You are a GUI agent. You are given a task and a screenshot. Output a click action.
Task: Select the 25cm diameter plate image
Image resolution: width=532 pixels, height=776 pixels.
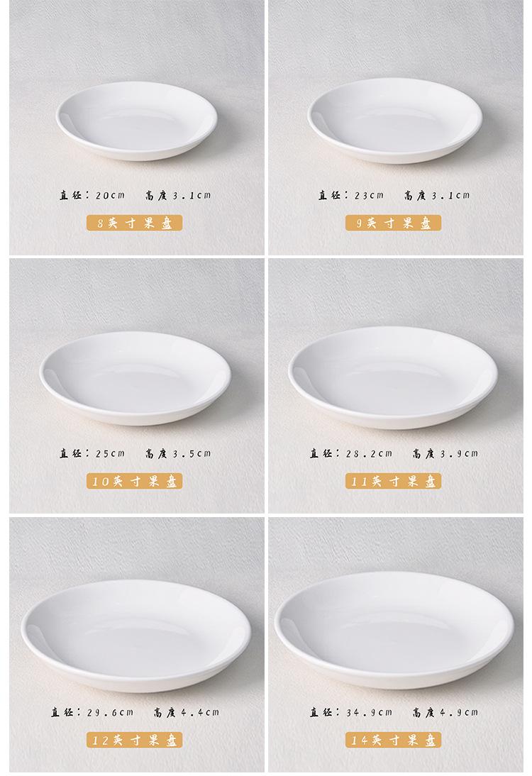135,379
